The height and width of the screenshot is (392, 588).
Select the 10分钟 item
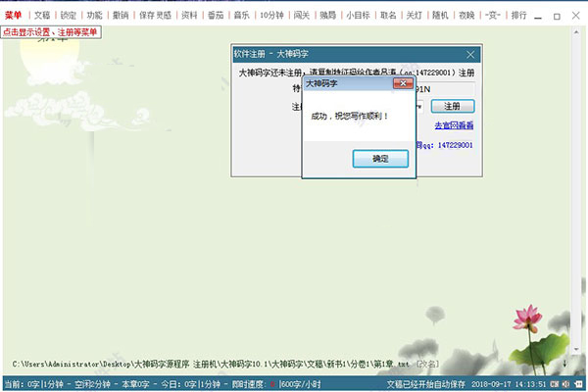coord(271,16)
